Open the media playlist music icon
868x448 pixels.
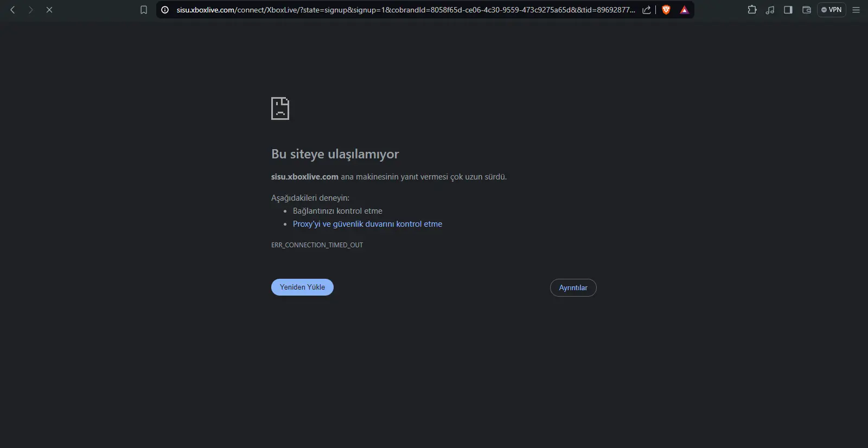click(x=770, y=10)
